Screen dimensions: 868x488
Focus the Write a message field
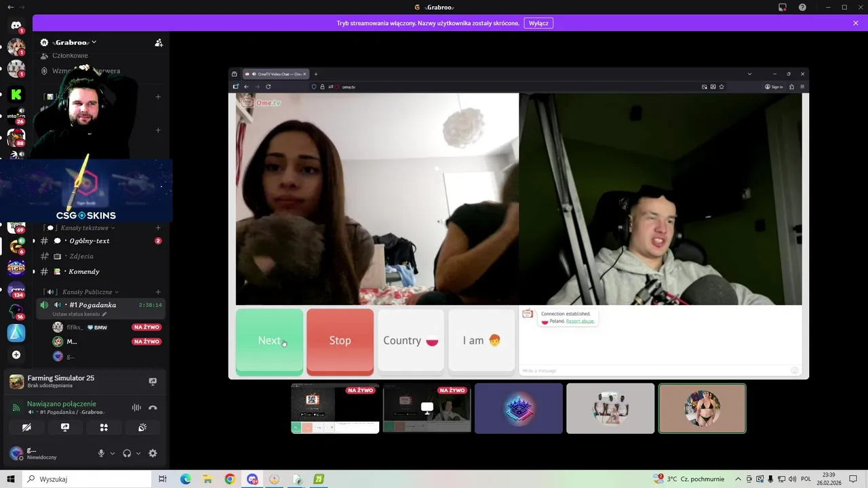tap(654, 371)
